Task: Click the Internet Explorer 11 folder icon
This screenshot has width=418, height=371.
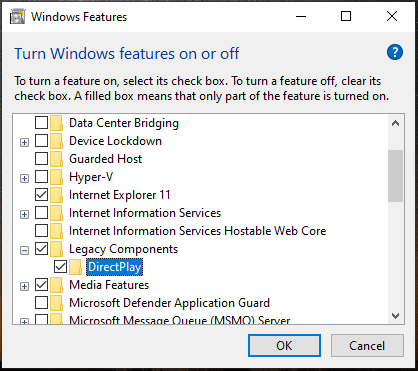Action: point(57,195)
